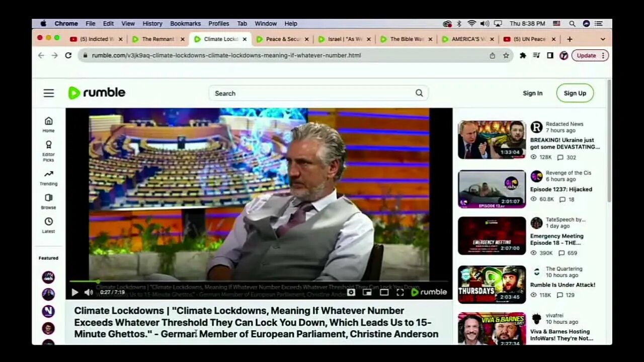Open Chrome three-dot menu
This screenshot has width=644, height=362.
603,55
